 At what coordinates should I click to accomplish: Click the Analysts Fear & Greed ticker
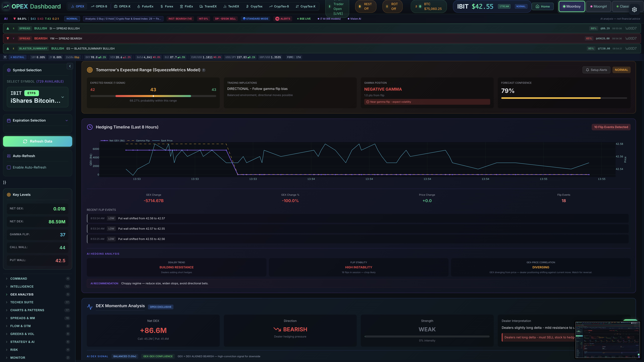coord(123,19)
